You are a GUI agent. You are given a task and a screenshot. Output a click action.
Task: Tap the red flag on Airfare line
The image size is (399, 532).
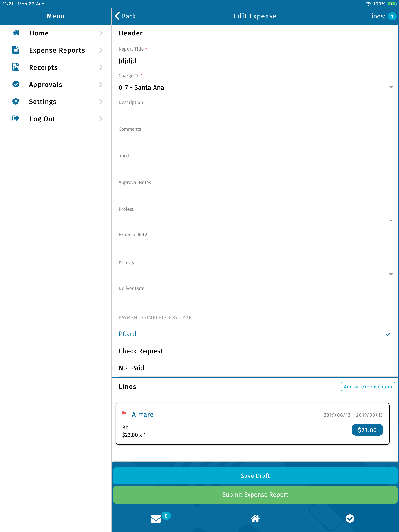(x=124, y=414)
